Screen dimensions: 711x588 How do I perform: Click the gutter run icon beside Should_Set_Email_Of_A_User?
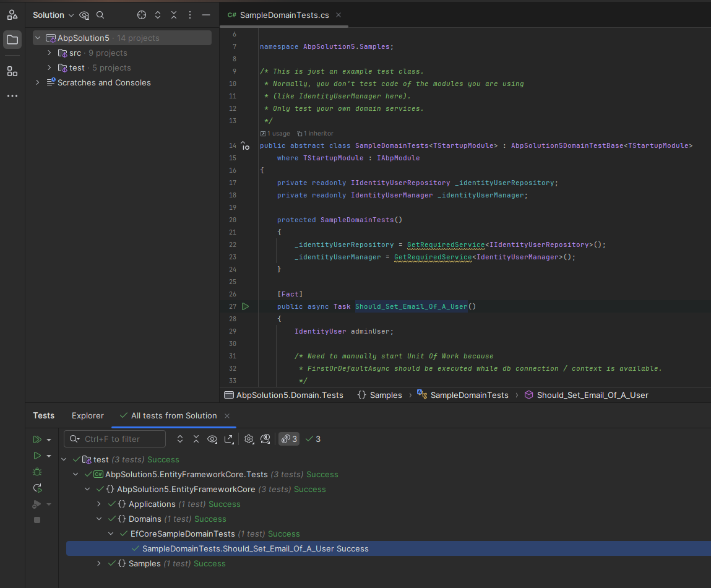246,306
